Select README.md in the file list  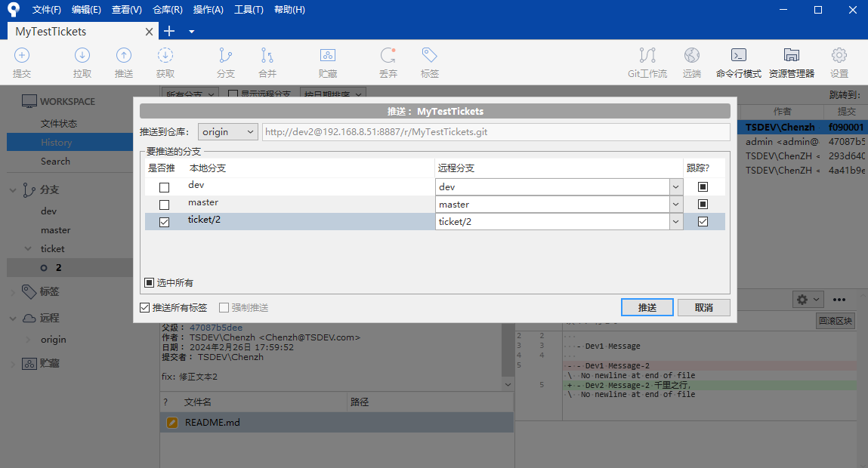(337, 423)
